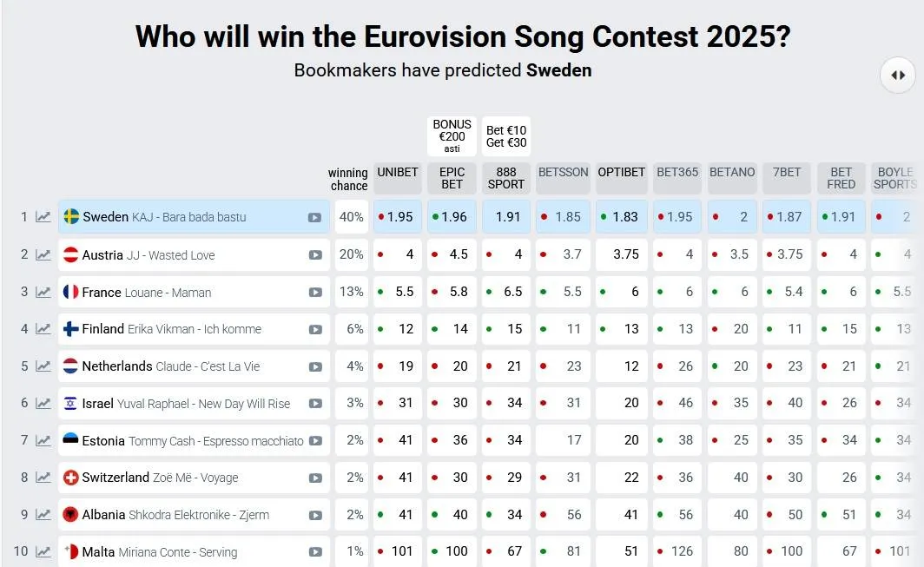924x567 pixels.
Task: Click the winning chance column header
Action: point(348,179)
